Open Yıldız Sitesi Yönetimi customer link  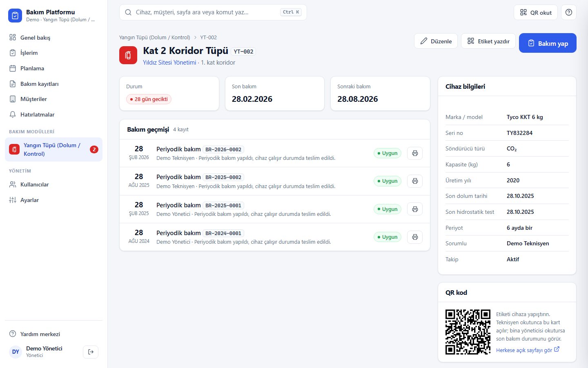(x=169, y=63)
